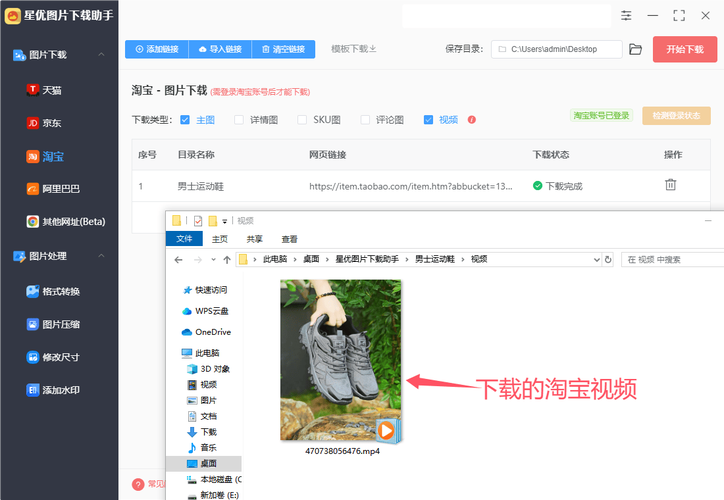Image resolution: width=724 pixels, height=500 pixels.
Task: Enable the 评论图 checkbox
Action: tap(365, 120)
